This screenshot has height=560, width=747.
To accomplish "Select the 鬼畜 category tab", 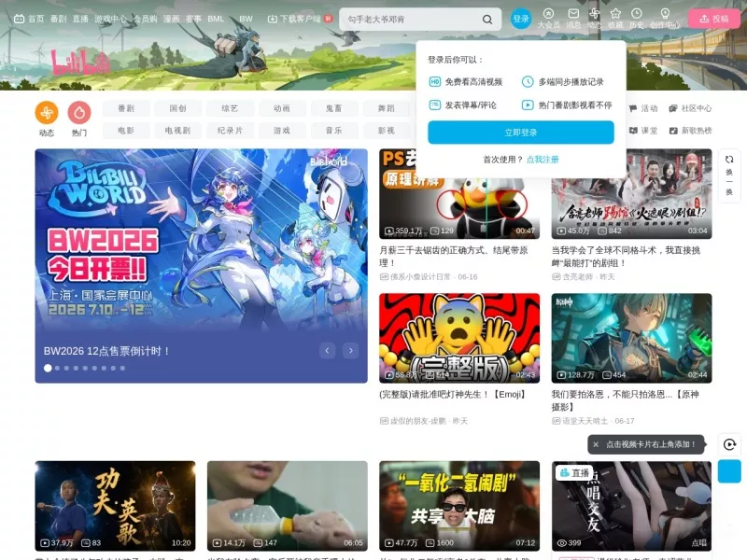I will [333, 108].
